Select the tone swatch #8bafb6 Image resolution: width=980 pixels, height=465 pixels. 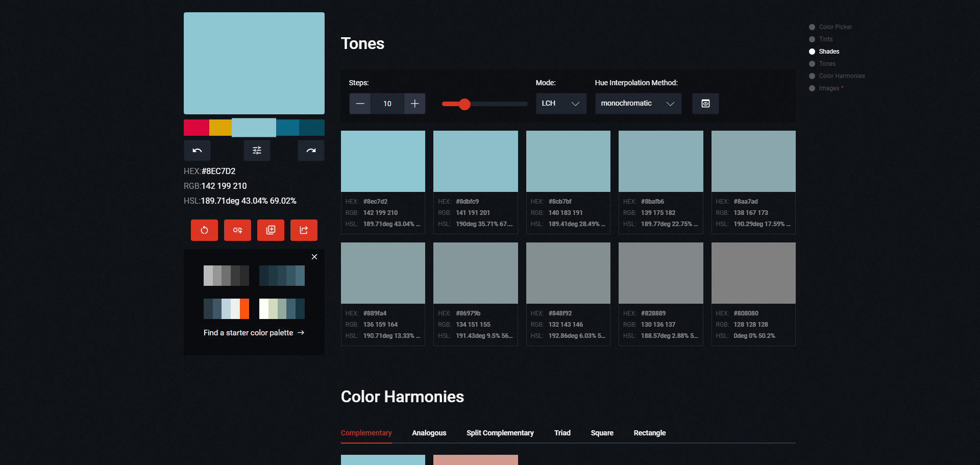[660, 161]
